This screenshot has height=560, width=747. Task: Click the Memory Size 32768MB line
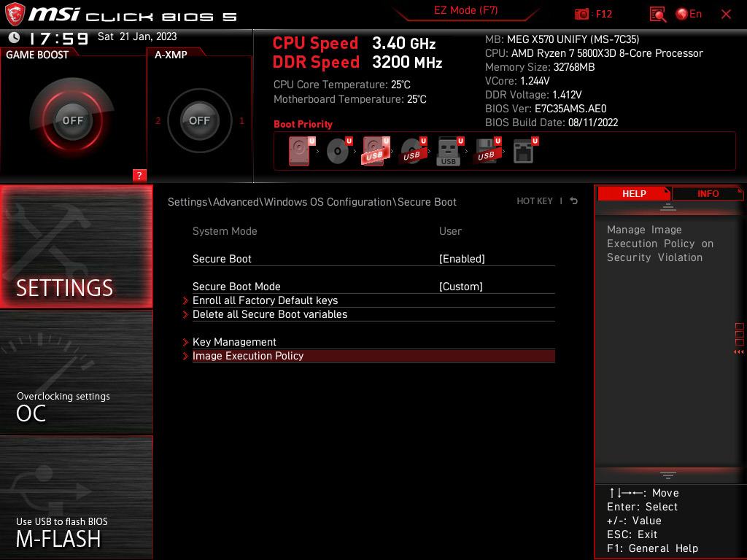(x=540, y=67)
